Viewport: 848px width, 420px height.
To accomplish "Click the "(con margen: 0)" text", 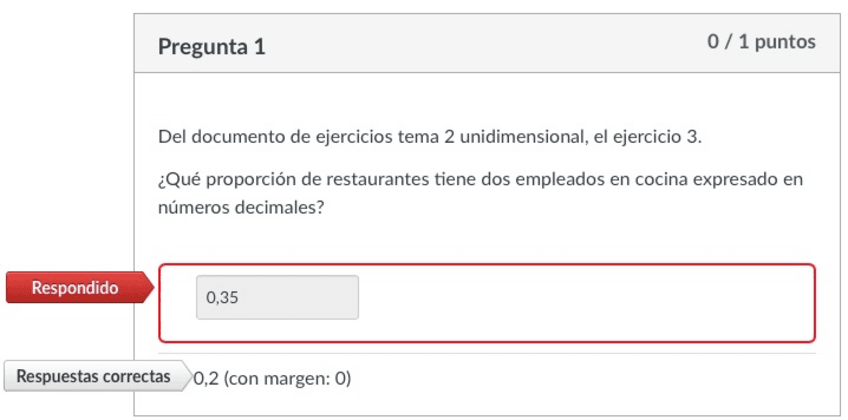I will click(288, 378).
